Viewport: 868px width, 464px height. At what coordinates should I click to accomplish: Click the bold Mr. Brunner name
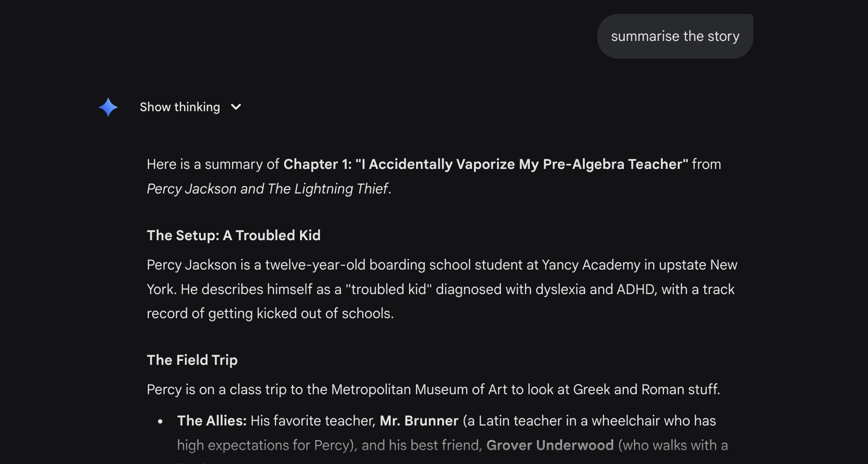click(x=419, y=421)
